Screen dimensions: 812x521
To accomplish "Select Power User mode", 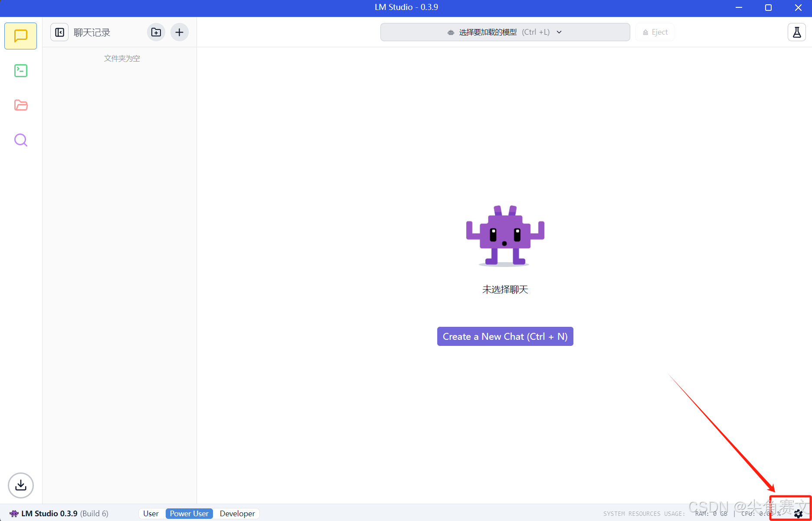I will [189, 514].
